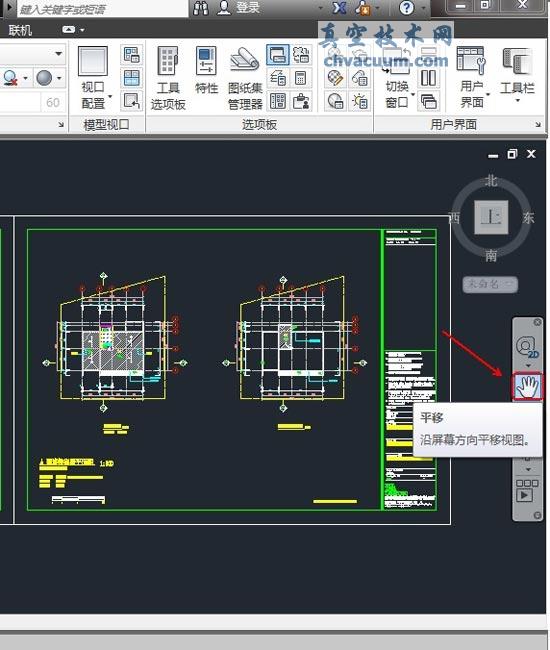Toggle the ribbon minimize button beside 联机
This screenshot has height=650, width=550.
click(x=68, y=29)
